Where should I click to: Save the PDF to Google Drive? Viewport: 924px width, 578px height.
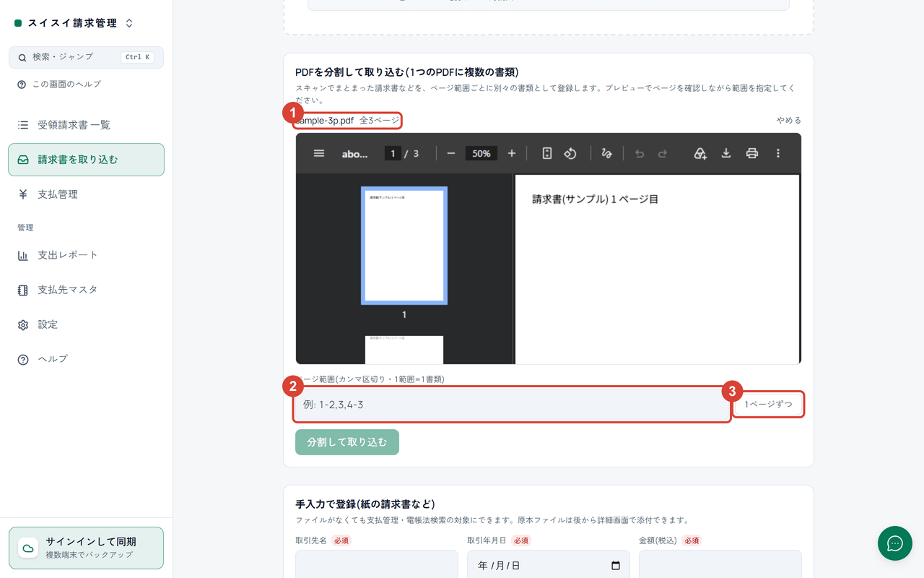[x=700, y=153]
